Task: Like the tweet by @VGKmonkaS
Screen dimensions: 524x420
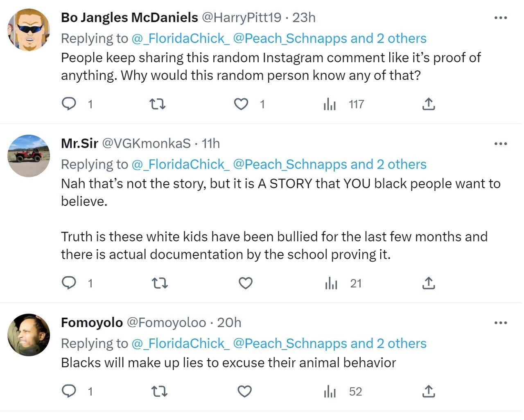Action: click(x=246, y=283)
